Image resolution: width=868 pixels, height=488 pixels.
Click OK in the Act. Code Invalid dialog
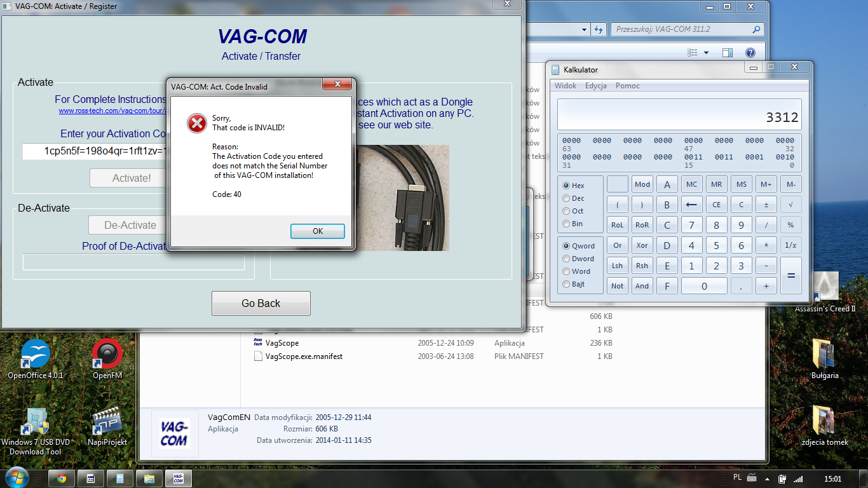(x=318, y=231)
